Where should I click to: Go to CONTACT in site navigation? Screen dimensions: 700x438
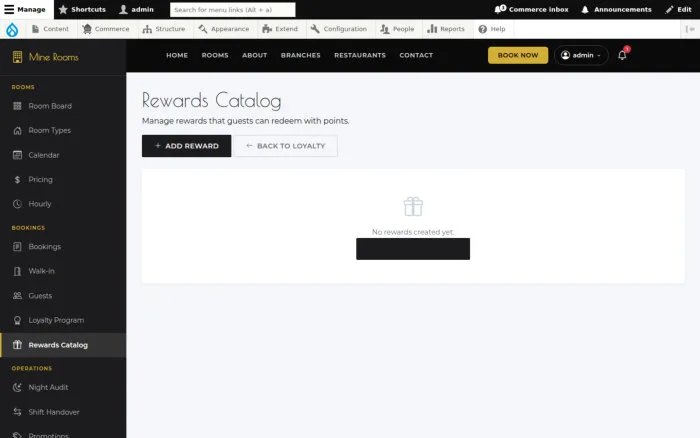[416, 55]
